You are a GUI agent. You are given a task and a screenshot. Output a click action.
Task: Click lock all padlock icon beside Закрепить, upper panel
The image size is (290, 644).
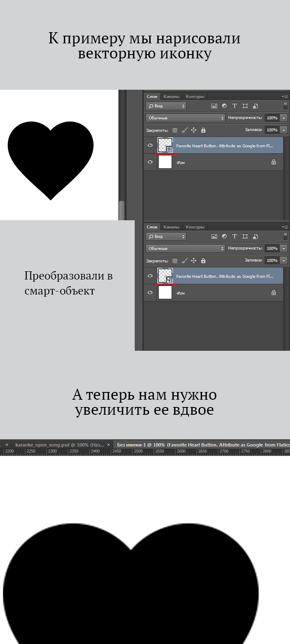(203, 130)
